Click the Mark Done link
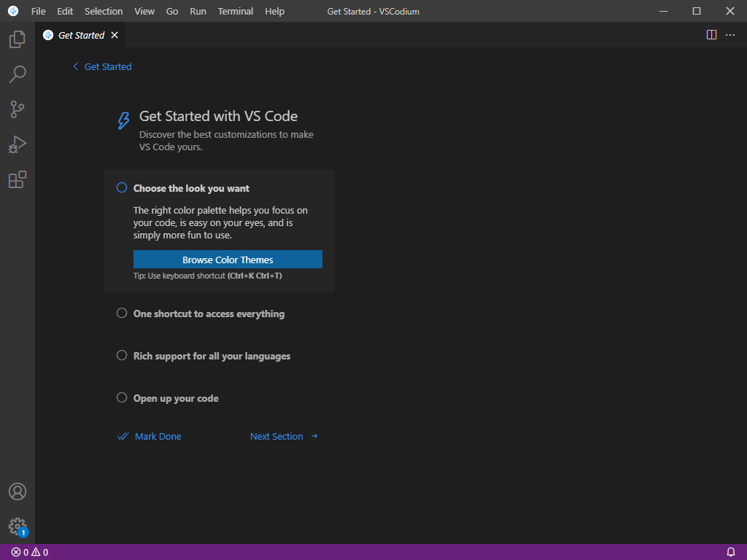747x560 pixels. click(149, 436)
